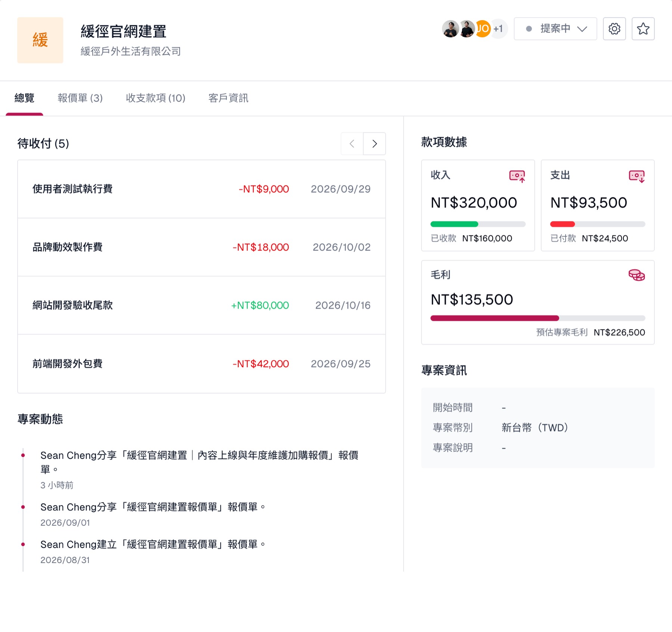Image resolution: width=672 pixels, height=632 pixels.
Task: Click the -NT$9,000 amount
Action: coord(264,189)
